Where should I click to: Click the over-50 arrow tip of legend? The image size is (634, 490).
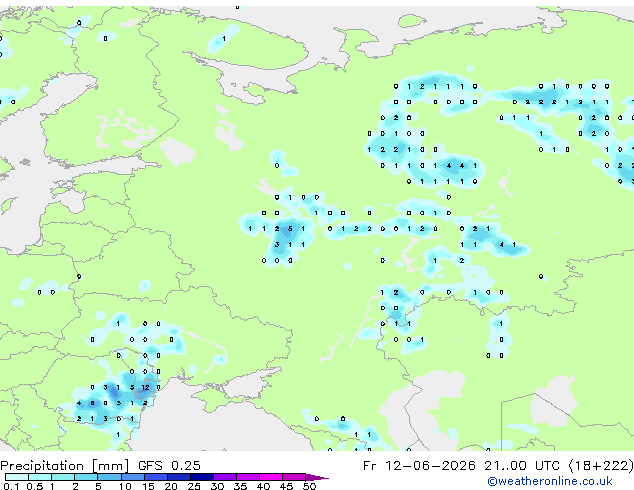point(317,477)
